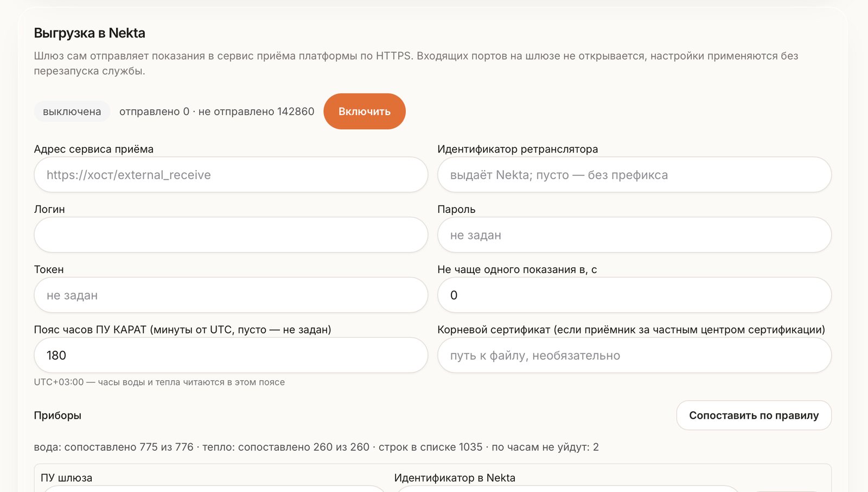
Task: Click the Пояс часов ПУ КАРАТ field
Action: coord(231,356)
